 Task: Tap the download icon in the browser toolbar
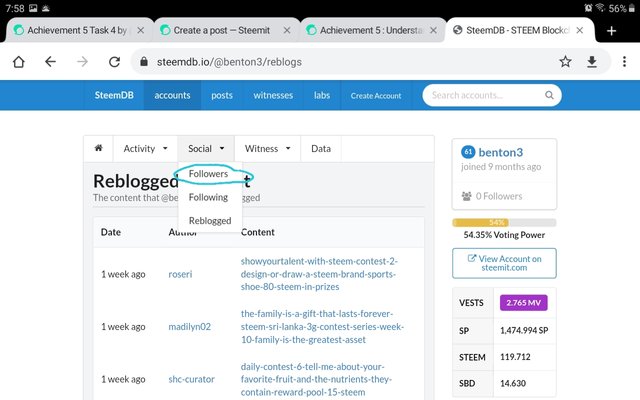592,62
